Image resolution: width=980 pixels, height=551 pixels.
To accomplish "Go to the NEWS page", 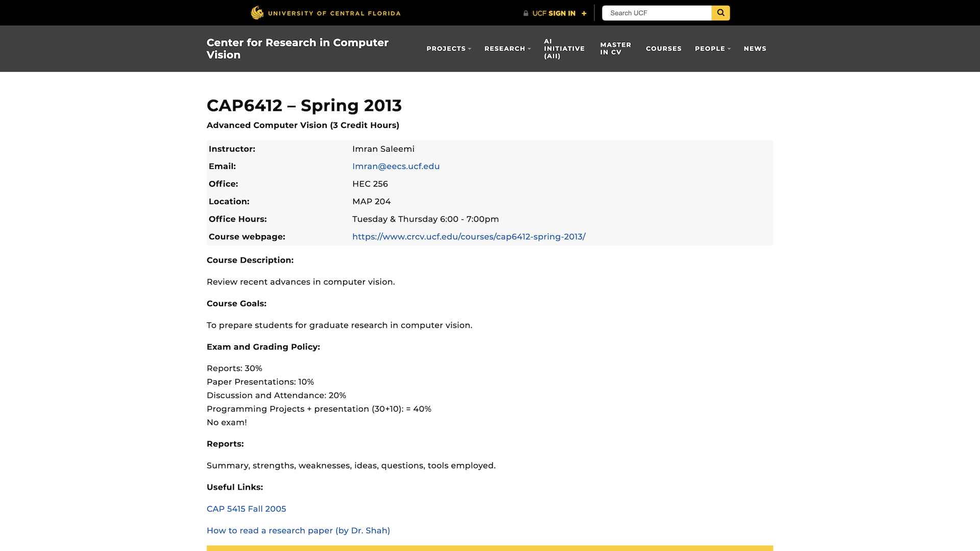I will pyautogui.click(x=755, y=48).
